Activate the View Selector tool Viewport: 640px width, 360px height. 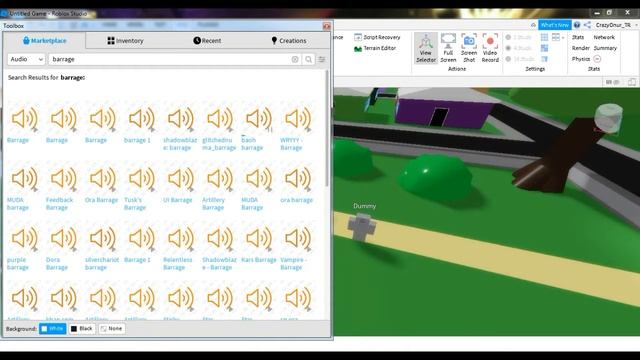(x=426, y=48)
